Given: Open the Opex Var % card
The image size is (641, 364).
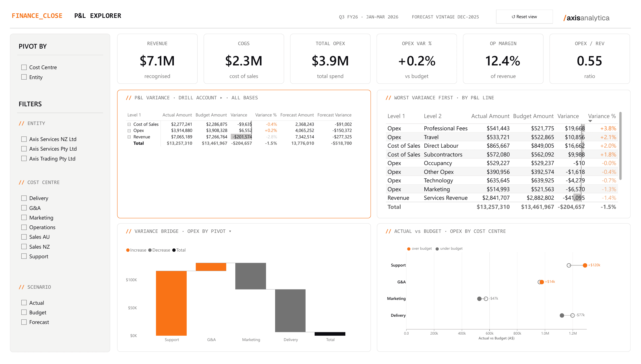Looking at the screenshot, I should 417,59.
